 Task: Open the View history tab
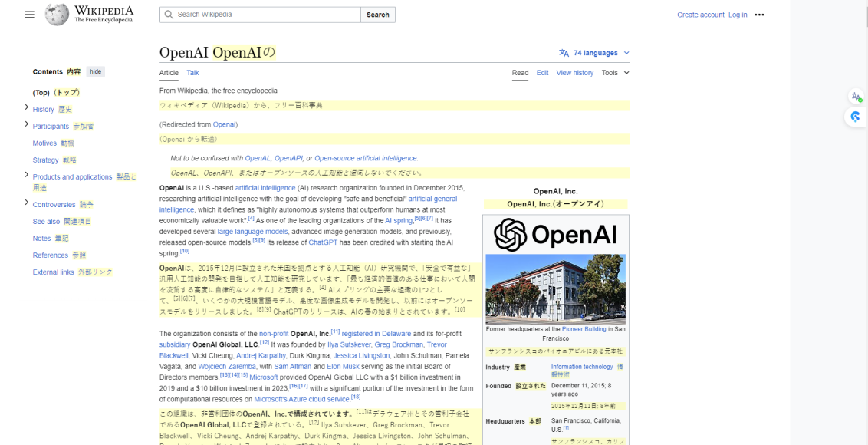(x=574, y=73)
